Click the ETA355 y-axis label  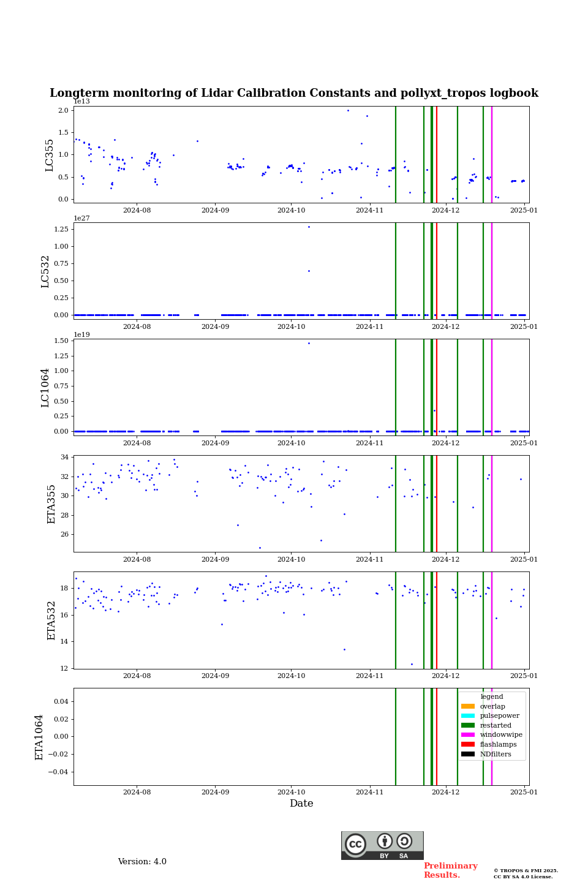pyautogui.click(x=51, y=504)
